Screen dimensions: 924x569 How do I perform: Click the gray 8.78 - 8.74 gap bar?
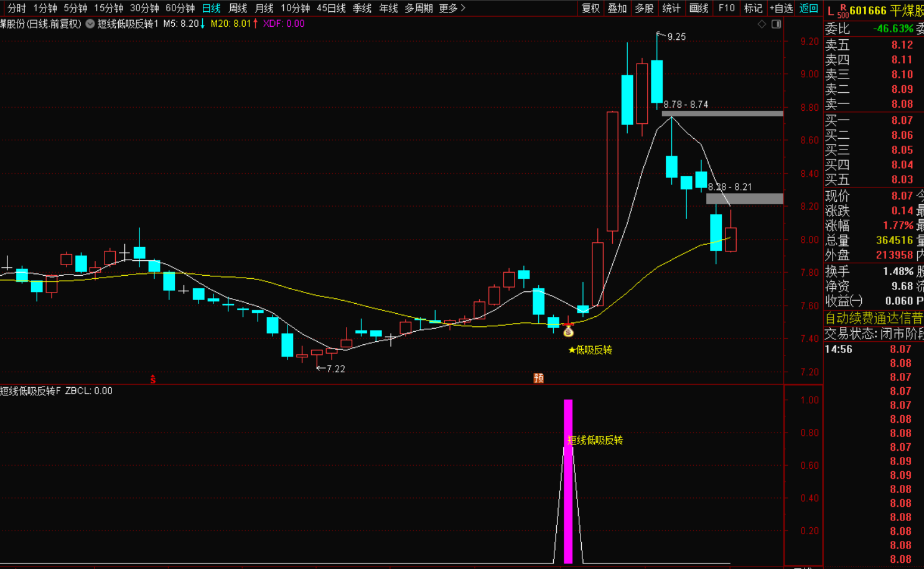coord(722,113)
